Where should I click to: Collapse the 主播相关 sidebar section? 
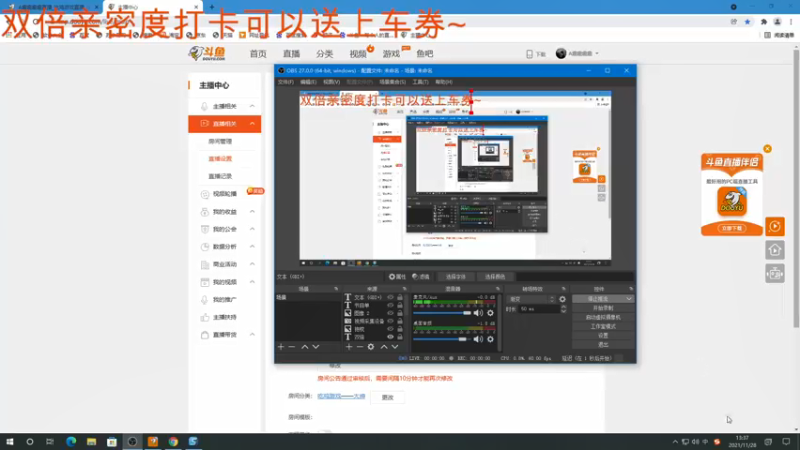pyautogui.click(x=252, y=106)
